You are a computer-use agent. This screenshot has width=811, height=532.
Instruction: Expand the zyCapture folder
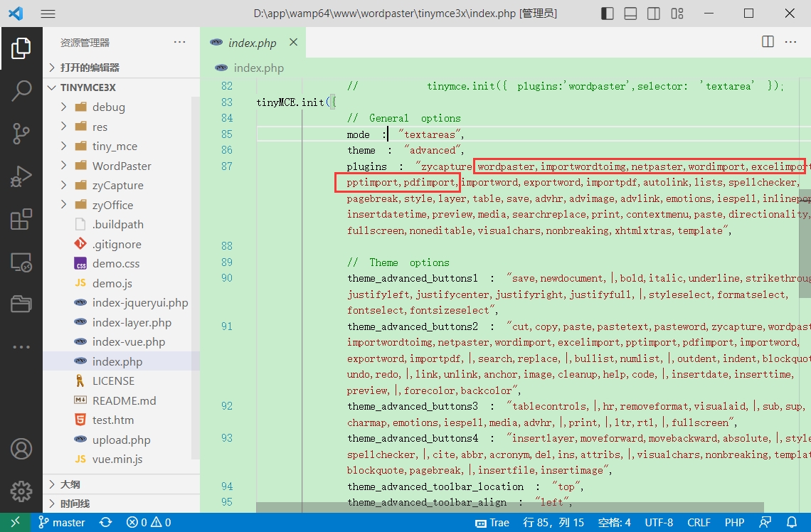pos(117,186)
